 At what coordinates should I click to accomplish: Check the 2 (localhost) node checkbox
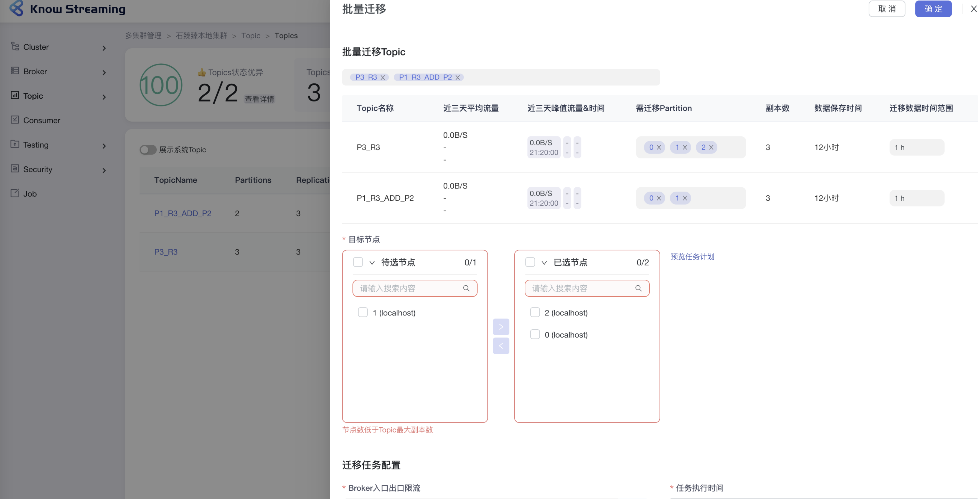[x=535, y=312]
